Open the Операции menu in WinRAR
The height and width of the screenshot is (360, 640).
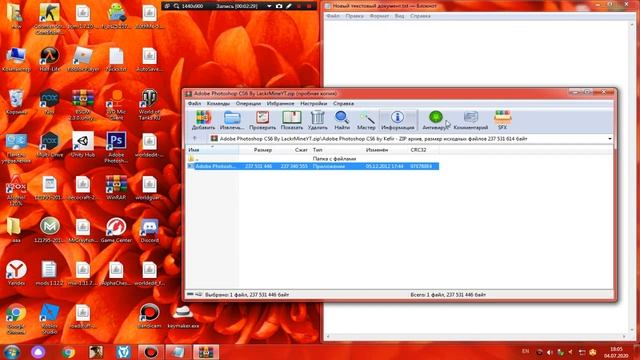(x=248, y=104)
